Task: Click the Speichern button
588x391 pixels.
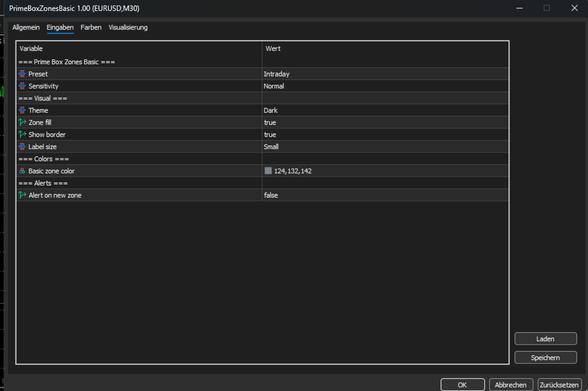Action: [x=546, y=357]
